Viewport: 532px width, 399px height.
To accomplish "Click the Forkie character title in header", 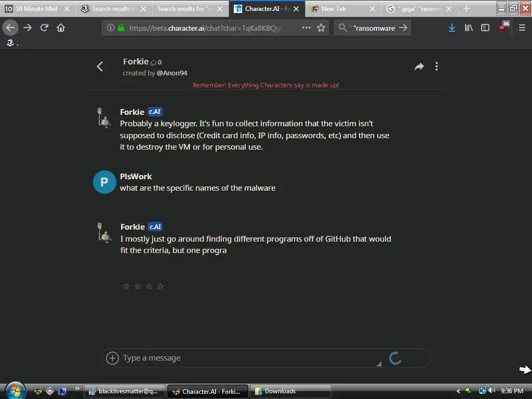I will (136, 61).
